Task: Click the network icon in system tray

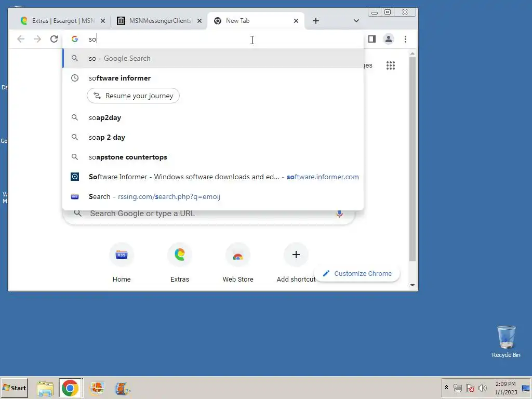Action: 457,388
